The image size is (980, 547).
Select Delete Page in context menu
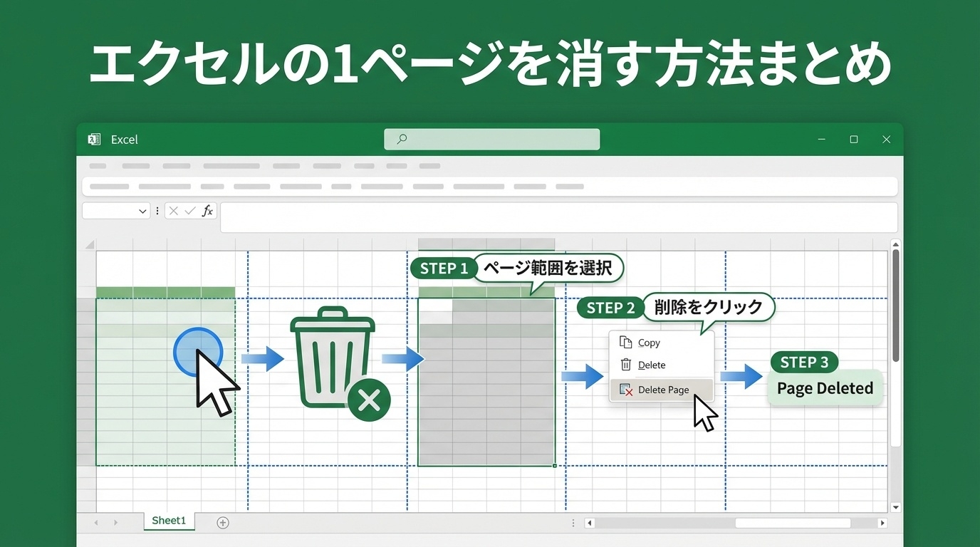(662, 390)
